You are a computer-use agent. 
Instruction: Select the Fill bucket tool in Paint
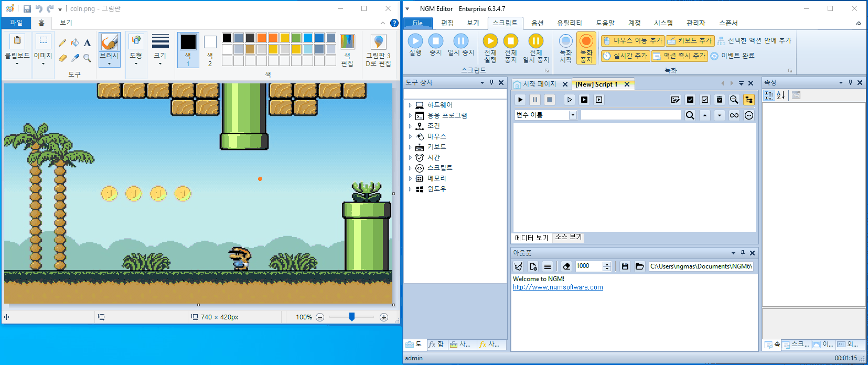[x=75, y=43]
